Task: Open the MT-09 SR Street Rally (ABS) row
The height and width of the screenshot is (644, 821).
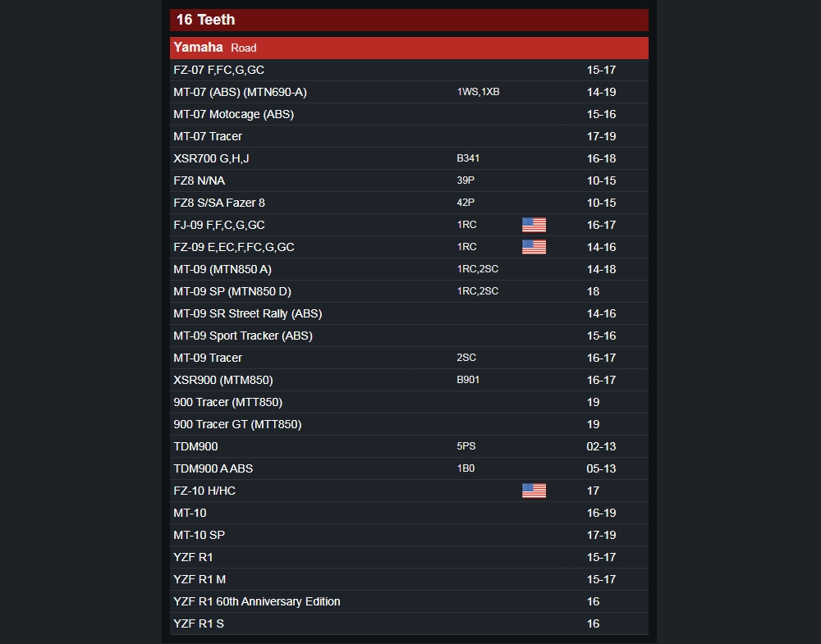Action: click(409, 313)
